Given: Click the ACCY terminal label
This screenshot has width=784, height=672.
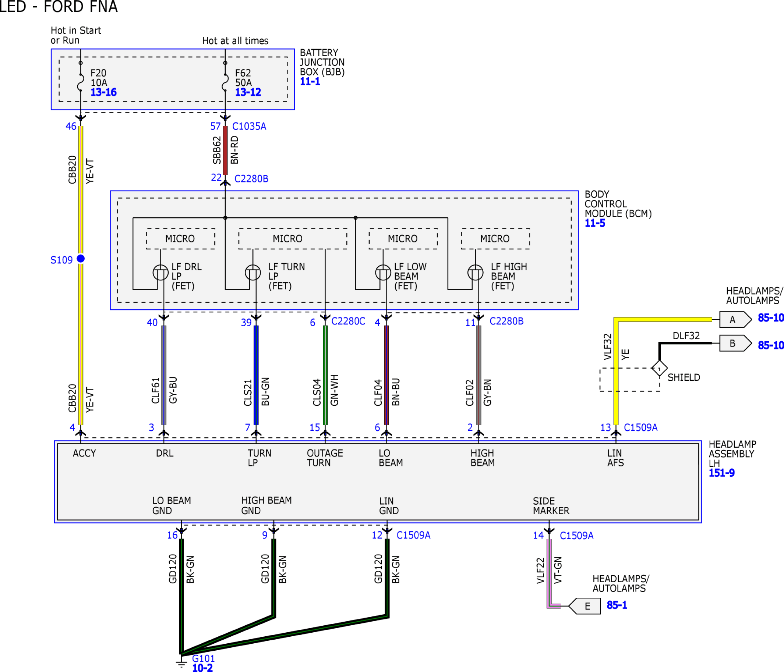Looking at the screenshot, I should tap(84, 454).
